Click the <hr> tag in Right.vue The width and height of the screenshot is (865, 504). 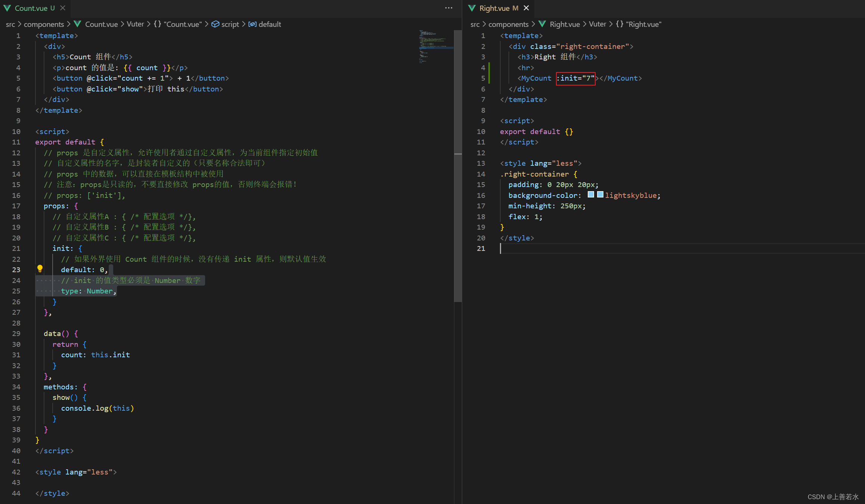point(526,68)
